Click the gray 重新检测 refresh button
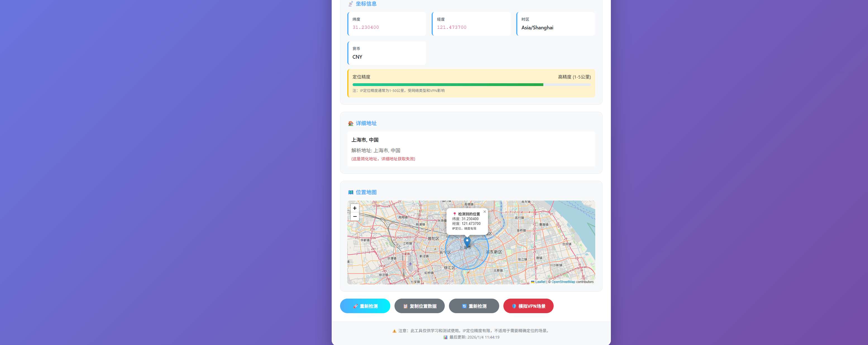Screen dimensions: 868x345 (474, 306)
